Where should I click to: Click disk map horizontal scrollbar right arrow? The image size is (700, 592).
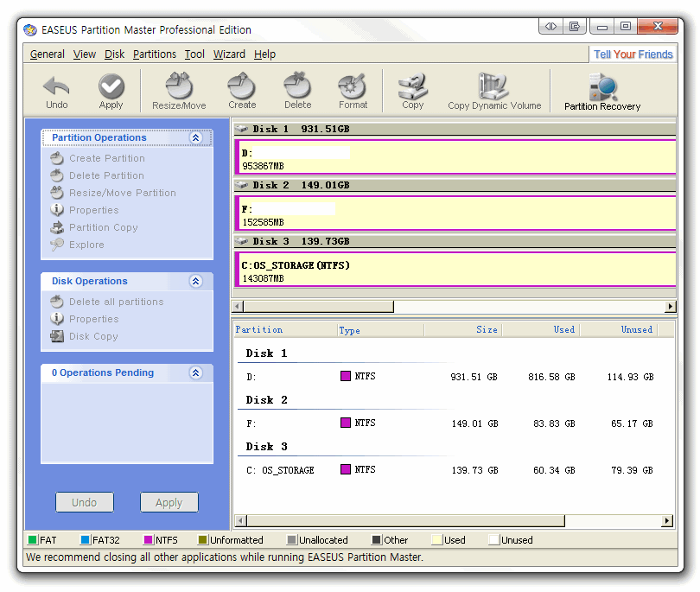tap(670, 306)
